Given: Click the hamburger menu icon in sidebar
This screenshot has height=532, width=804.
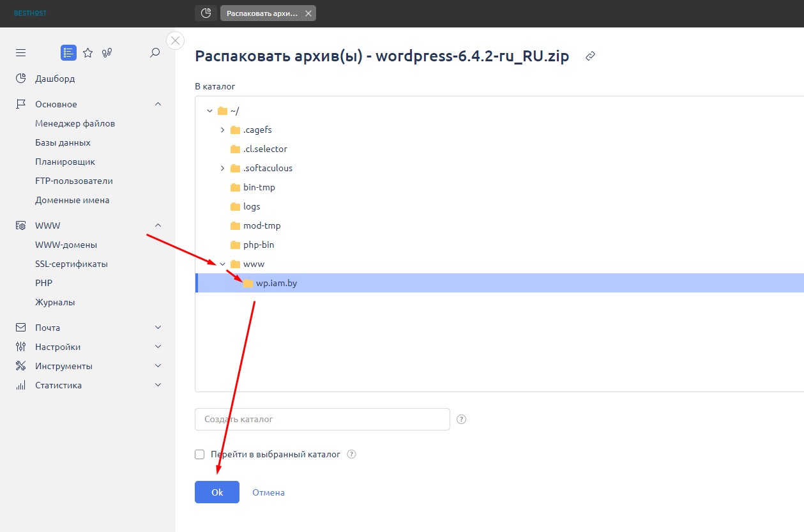Looking at the screenshot, I should [x=21, y=53].
